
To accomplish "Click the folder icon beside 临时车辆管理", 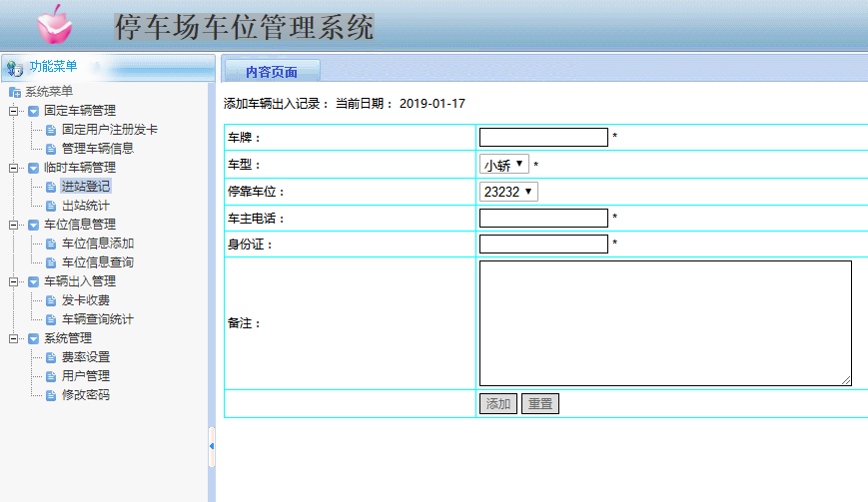I will coord(33,168).
